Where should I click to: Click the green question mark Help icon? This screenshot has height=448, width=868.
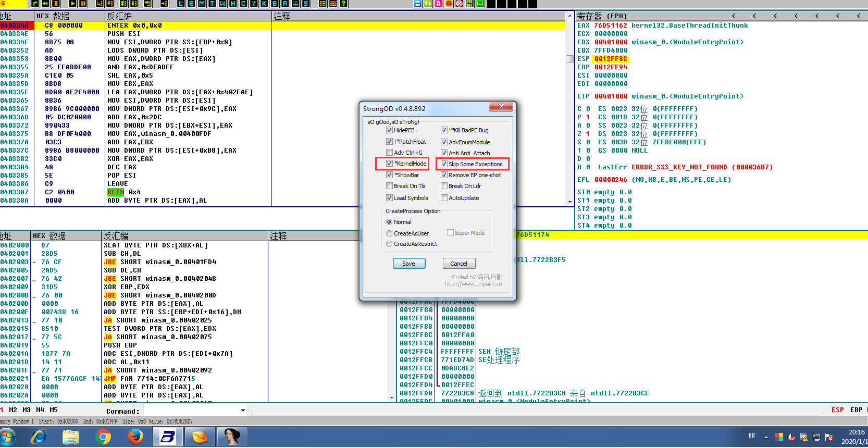coord(343,4)
